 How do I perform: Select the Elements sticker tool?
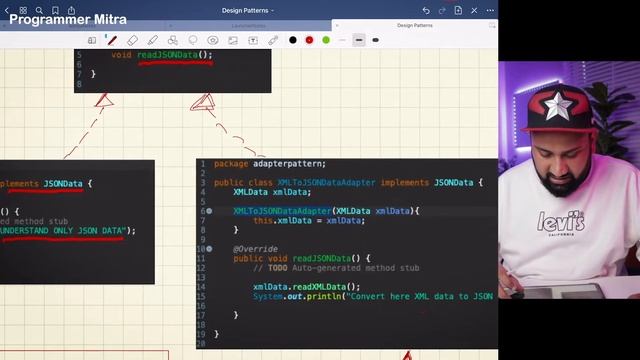pos(213,40)
